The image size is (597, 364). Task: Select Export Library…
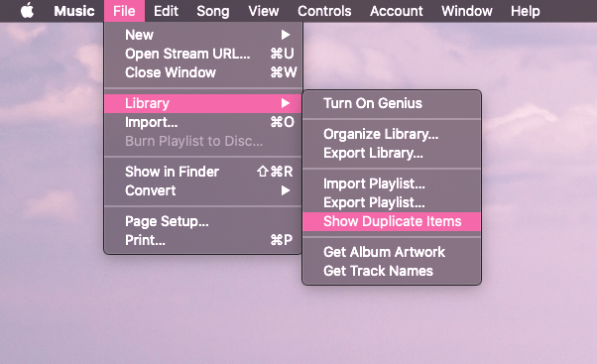tap(392, 153)
